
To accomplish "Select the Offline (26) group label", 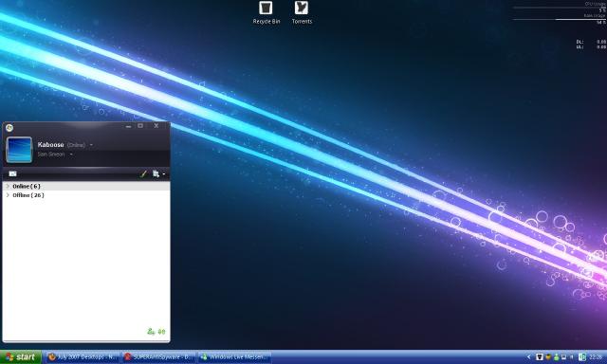I will pyautogui.click(x=28, y=195).
